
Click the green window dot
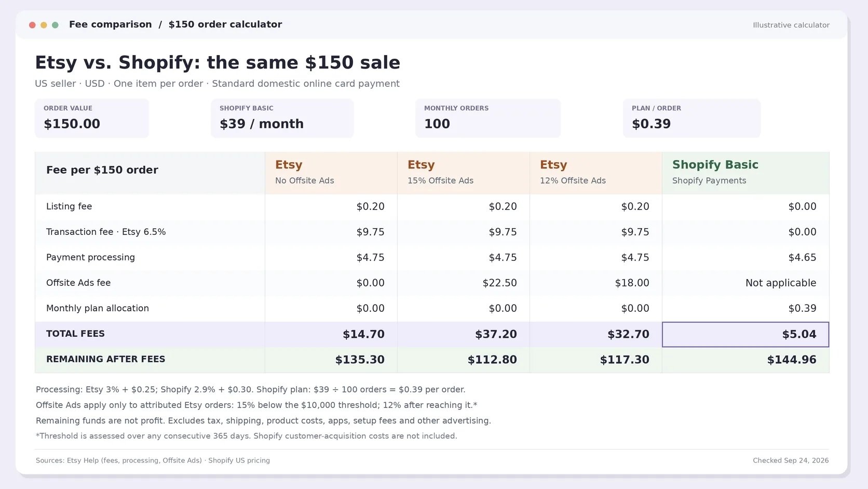tap(55, 25)
